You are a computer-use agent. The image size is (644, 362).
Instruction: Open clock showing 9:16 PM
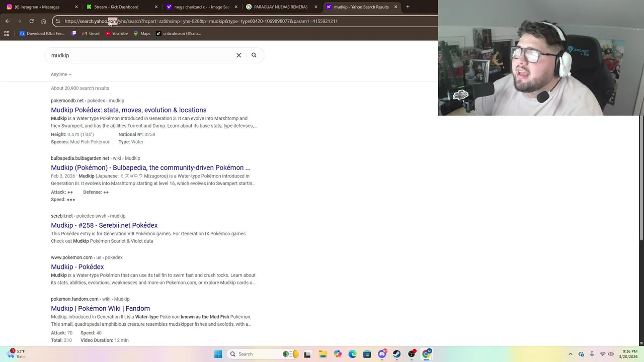pyautogui.click(x=629, y=354)
